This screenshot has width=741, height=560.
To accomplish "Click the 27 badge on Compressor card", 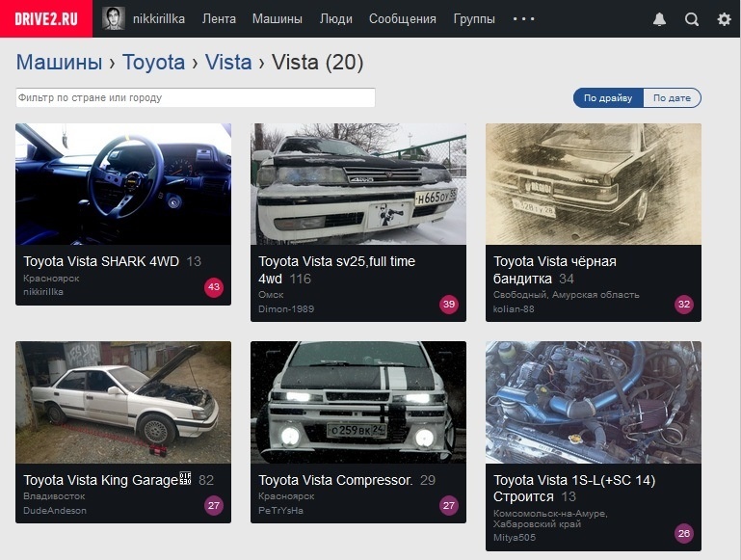I will click(449, 506).
